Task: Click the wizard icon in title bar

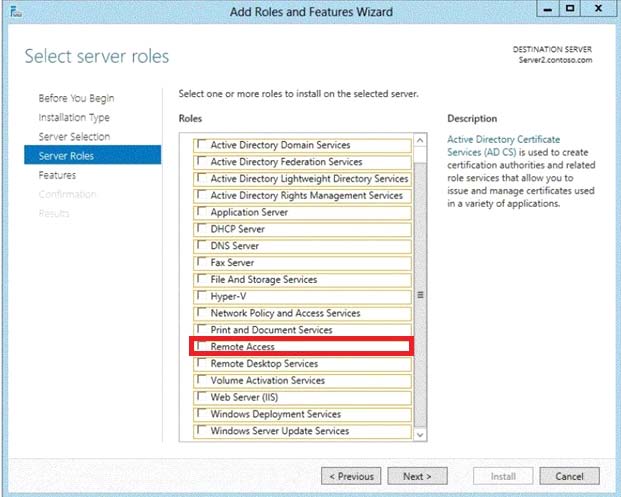Action: 13,11
